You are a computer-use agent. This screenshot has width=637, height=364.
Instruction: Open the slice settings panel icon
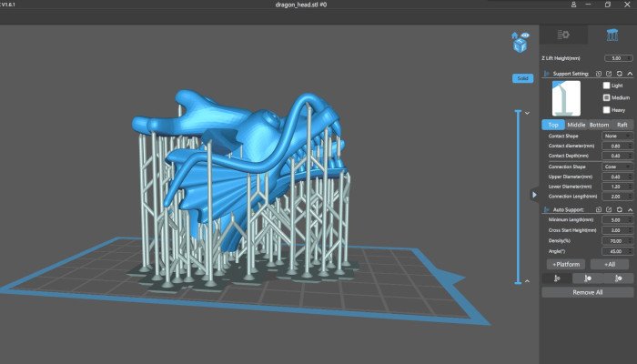563,35
